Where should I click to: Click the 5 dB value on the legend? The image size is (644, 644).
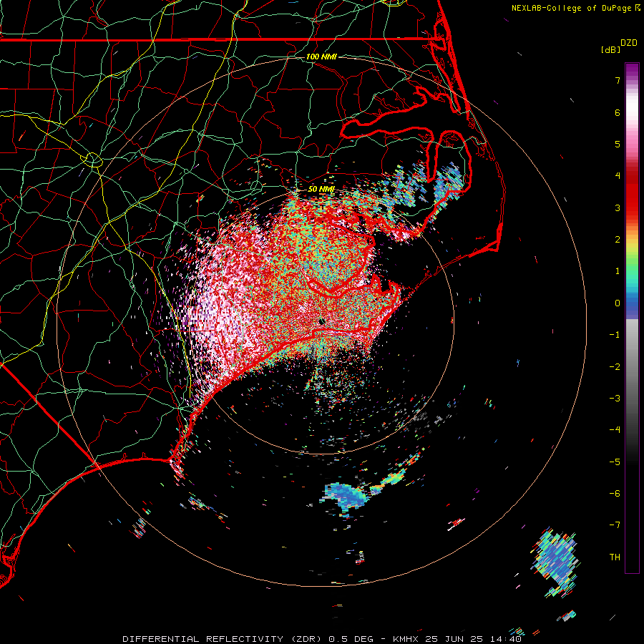tap(618, 144)
